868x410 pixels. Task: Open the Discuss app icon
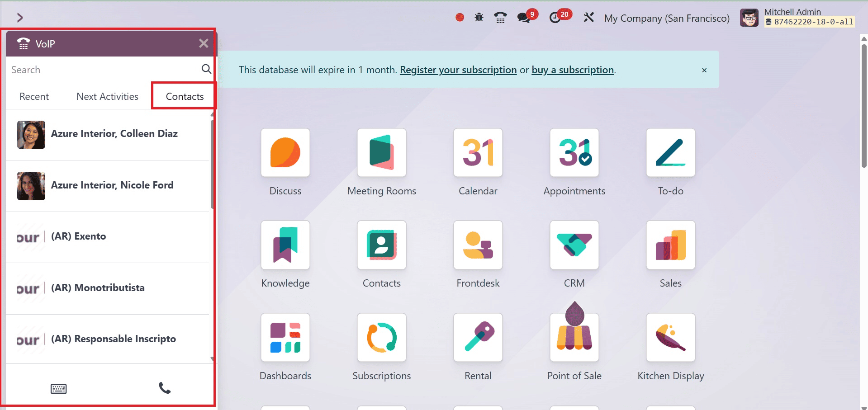285,153
